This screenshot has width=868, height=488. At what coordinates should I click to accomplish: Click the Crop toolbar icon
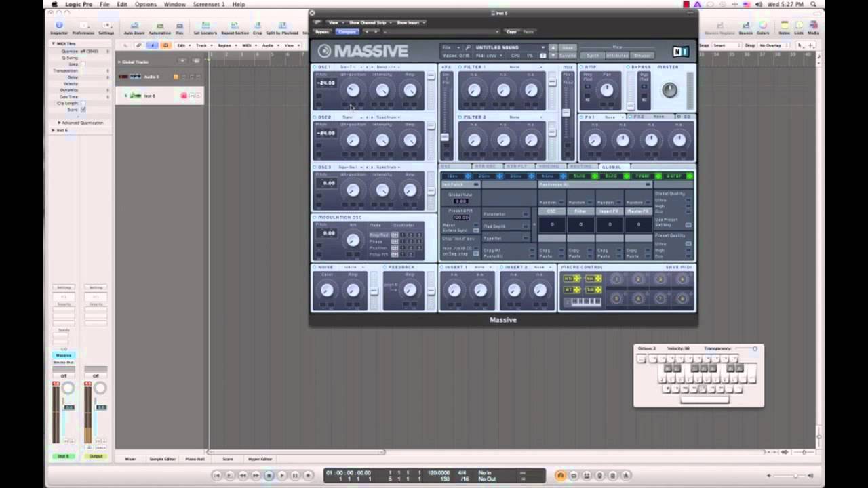point(258,28)
